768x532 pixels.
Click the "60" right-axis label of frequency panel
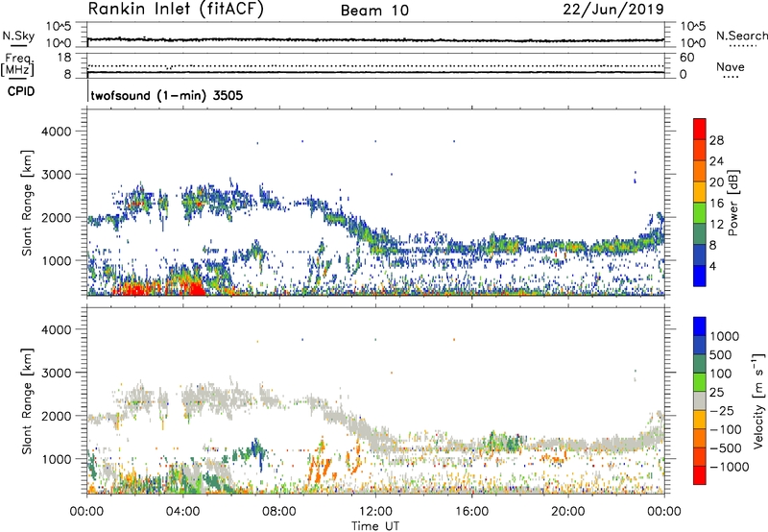point(686,58)
